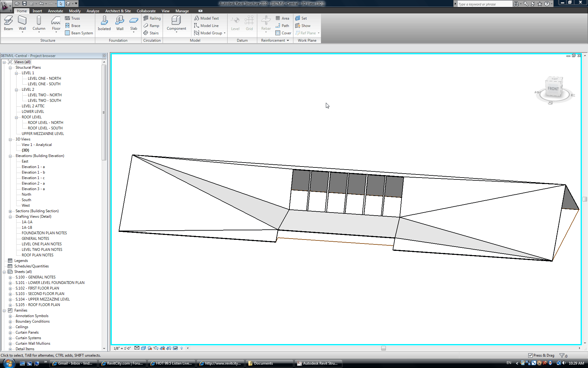The height and width of the screenshot is (368, 588).
Task: Select the Model Text tool
Action: 207,18
